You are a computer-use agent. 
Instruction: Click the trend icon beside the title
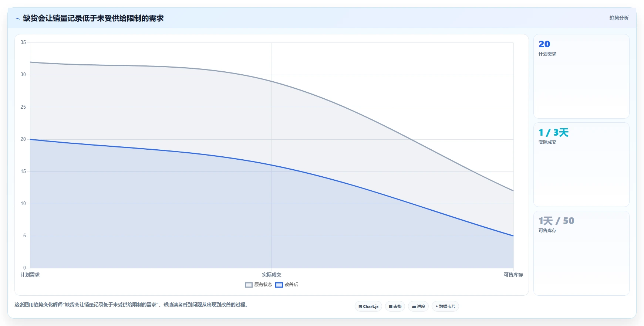(x=17, y=18)
